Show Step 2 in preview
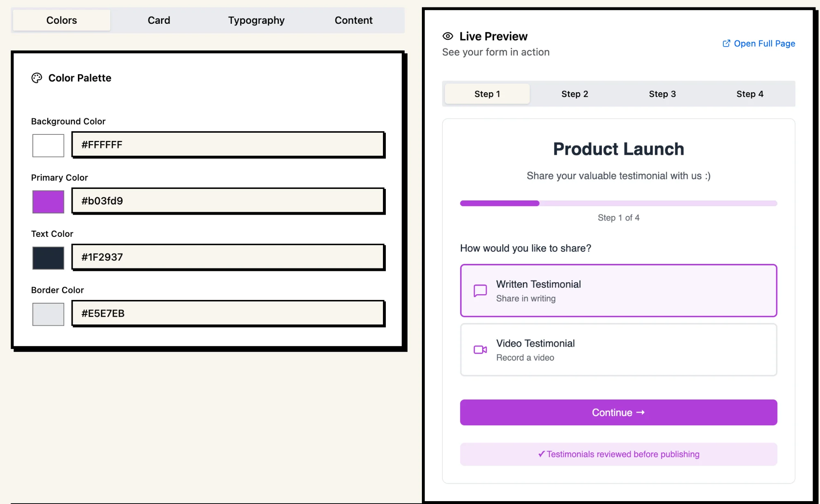The width and height of the screenshot is (820, 504). coord(574,94)
